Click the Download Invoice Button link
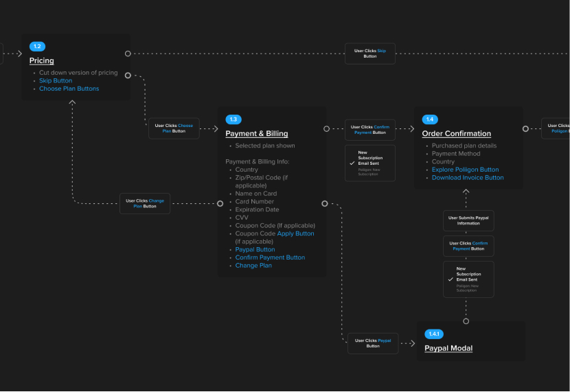 click(x=468, y=178)
